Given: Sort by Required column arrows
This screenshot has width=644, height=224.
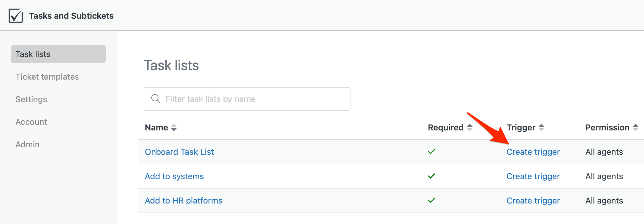Looking at the screenshot, I should coord(470,127).
